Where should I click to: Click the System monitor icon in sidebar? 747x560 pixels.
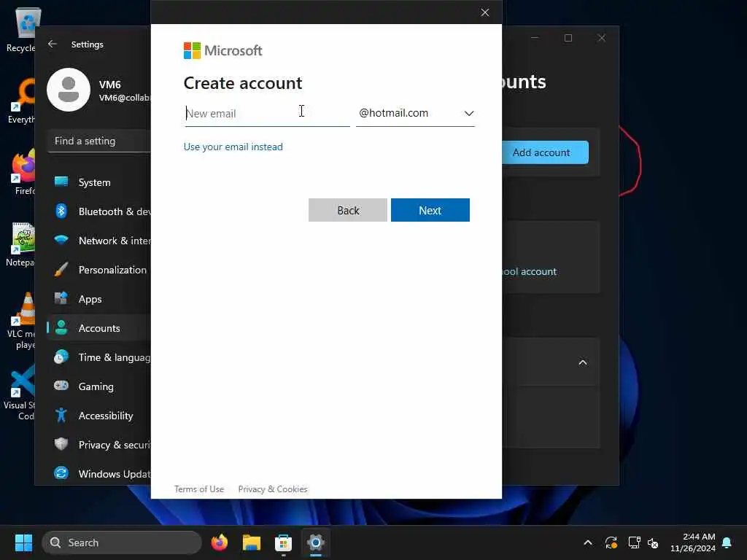click(x=61, y=182)
